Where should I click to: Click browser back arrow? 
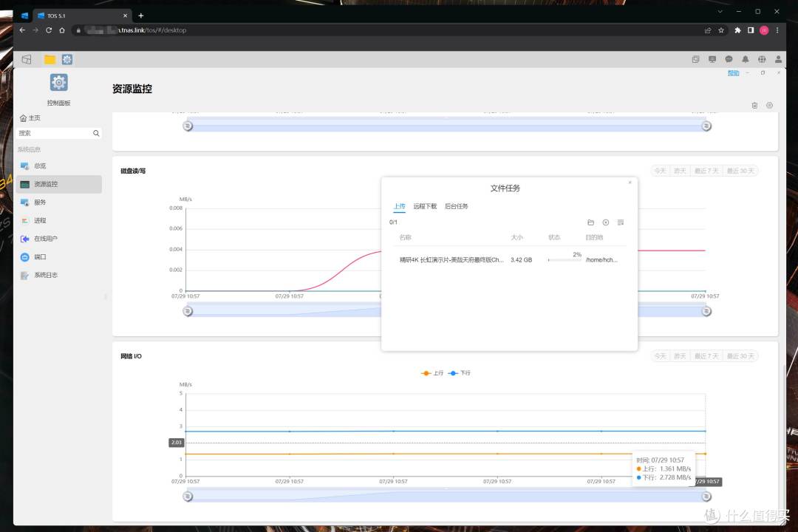click(x=22, y=30)
